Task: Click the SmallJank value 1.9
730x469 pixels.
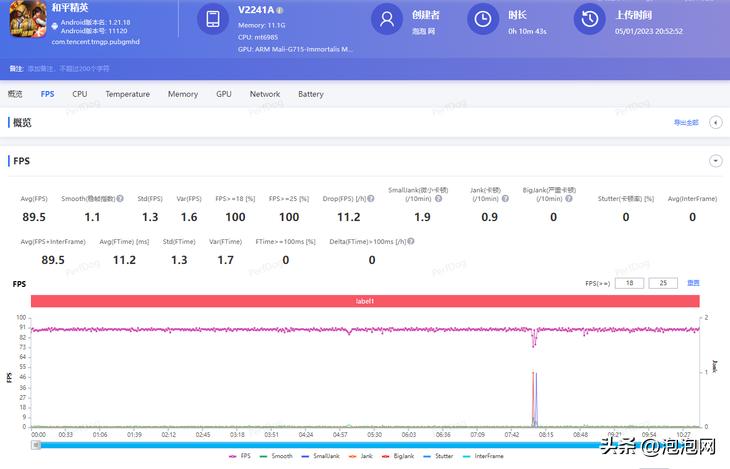Action: coord(422,217)
